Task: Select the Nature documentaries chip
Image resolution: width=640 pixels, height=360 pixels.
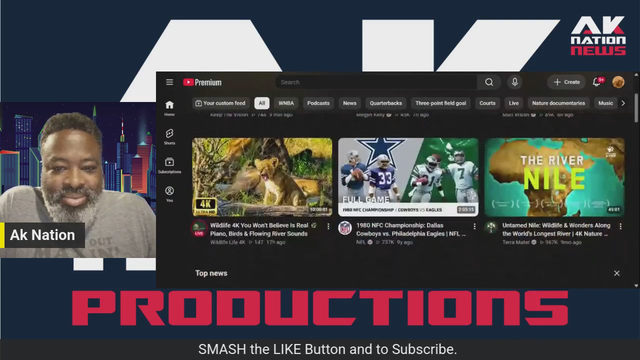Action: 558,103
